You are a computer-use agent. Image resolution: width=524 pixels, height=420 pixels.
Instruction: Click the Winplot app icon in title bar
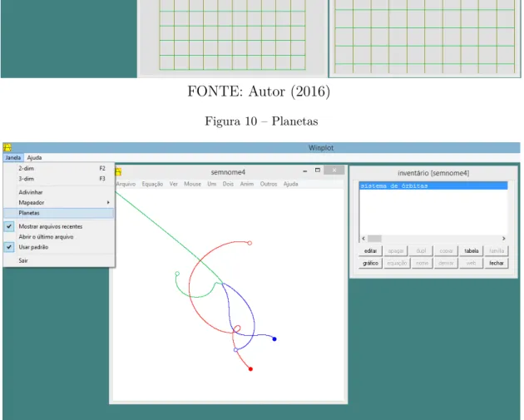point(7,147)
